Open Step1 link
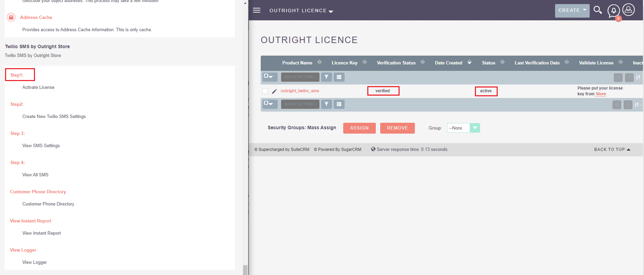 [x=17, y=75]
